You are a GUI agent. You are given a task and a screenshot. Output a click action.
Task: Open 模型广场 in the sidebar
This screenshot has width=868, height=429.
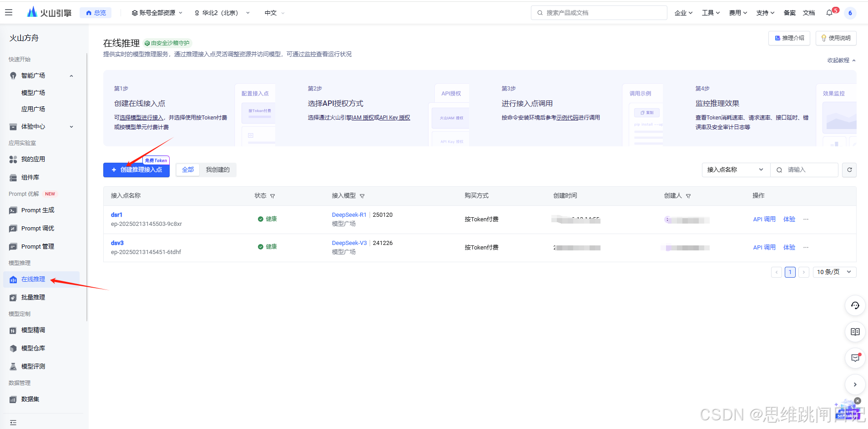[x=33, y=93]
